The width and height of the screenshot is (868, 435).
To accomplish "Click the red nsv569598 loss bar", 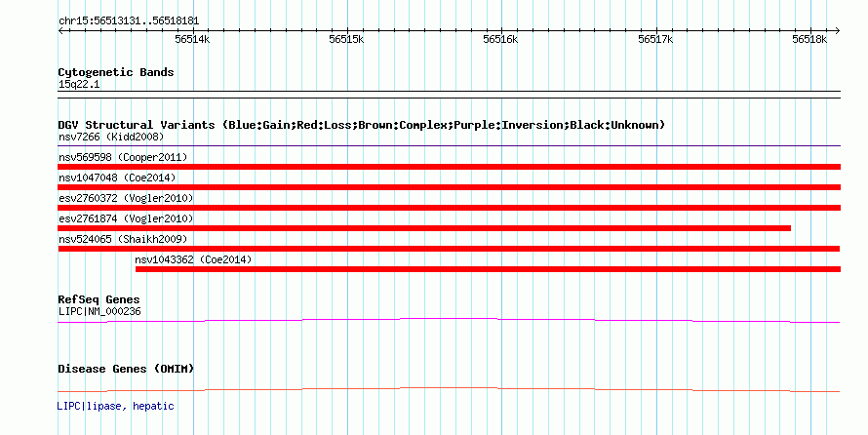I will click(x=449, y=167).
